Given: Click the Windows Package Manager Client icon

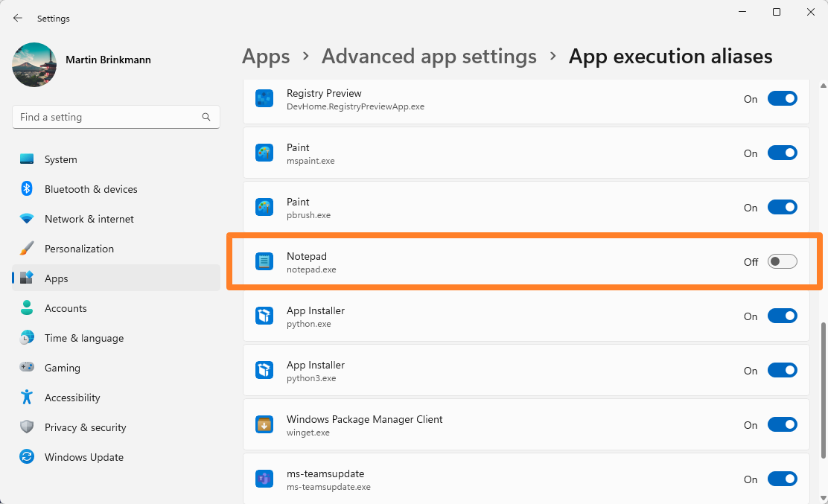Looking at the screenshot, I should pos(264,425).
